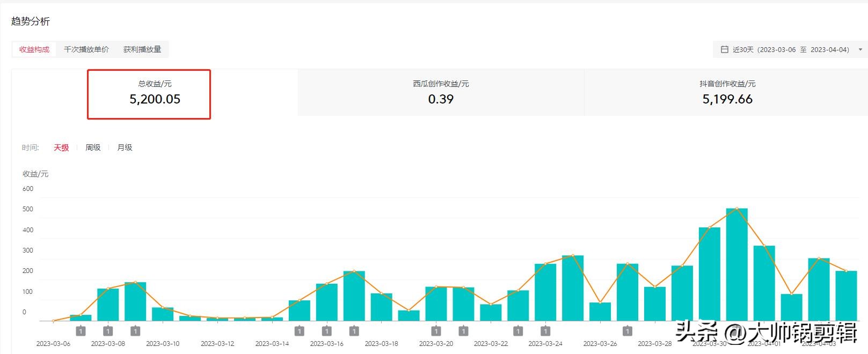The width and height of the screenshot is (868, 354).
Task: Click the 趋势分析 section heading
Action: click(x=31, y=21)
